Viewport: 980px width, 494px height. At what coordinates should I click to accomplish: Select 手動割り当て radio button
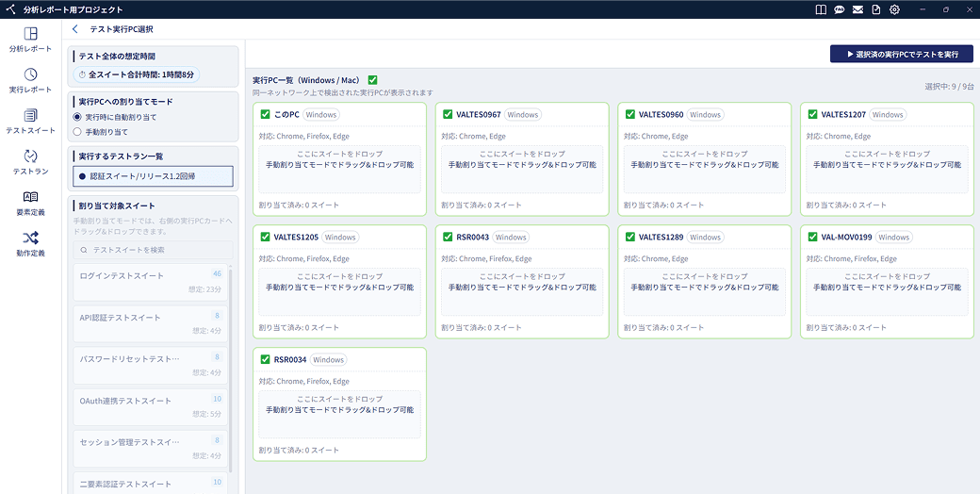(77, 132)
